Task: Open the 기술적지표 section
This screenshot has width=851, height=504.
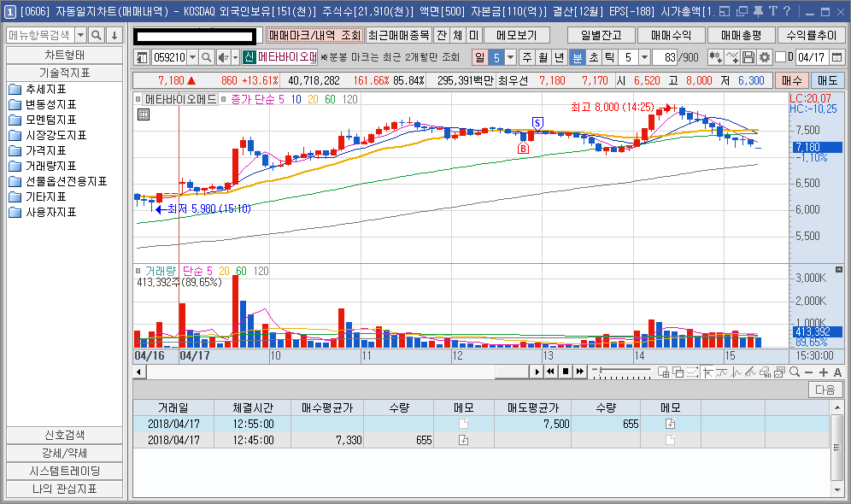Action: click(x=64, y=73)
